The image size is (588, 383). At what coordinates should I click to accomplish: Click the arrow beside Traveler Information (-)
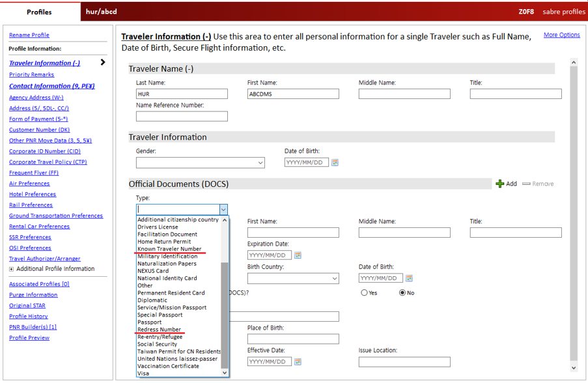pyautogui.click(x=103, y=63)
